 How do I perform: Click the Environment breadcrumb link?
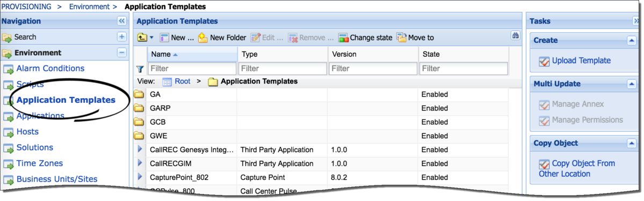89,6
